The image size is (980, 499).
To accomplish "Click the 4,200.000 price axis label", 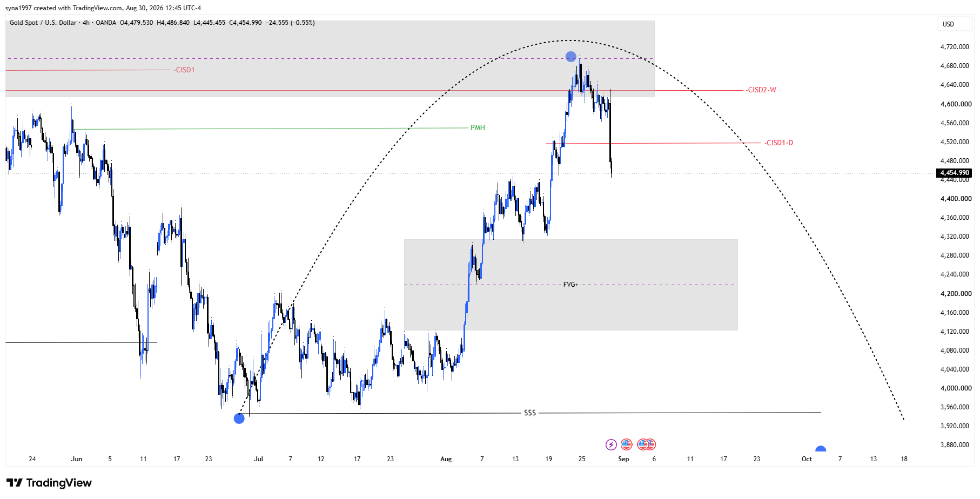I will 956,294.
